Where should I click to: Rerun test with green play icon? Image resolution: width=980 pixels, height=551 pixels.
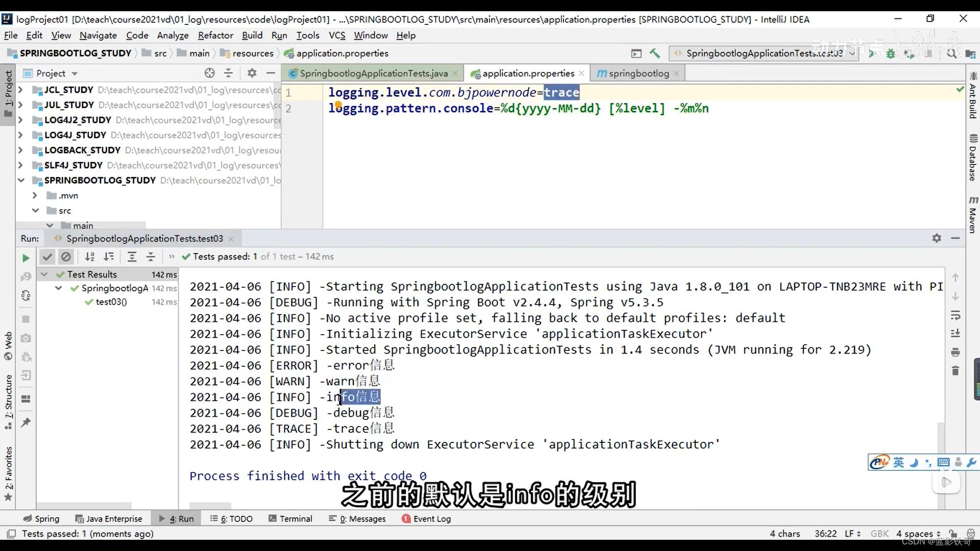26,258
